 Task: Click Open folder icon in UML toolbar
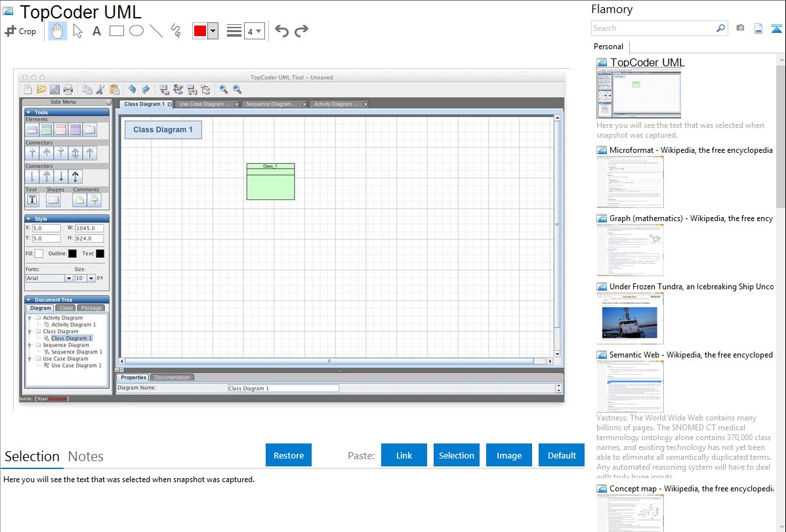pyautogui.click(x=41, y=89)
